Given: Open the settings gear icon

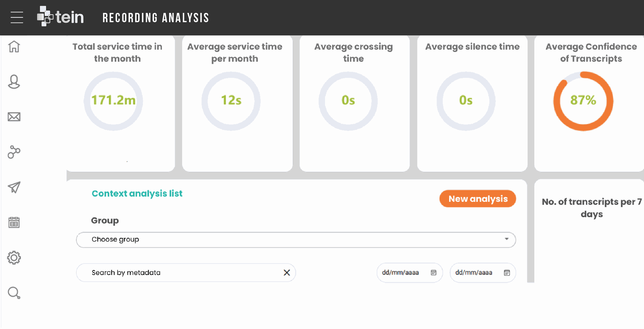Looking at the screenshot, I should pos(14,258).
